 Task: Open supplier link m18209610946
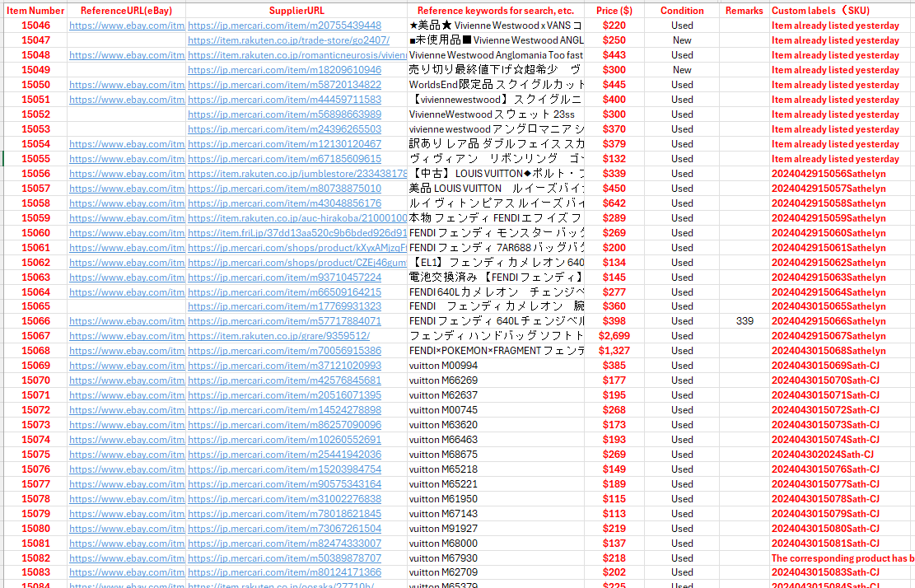click(x=284, y=70)
